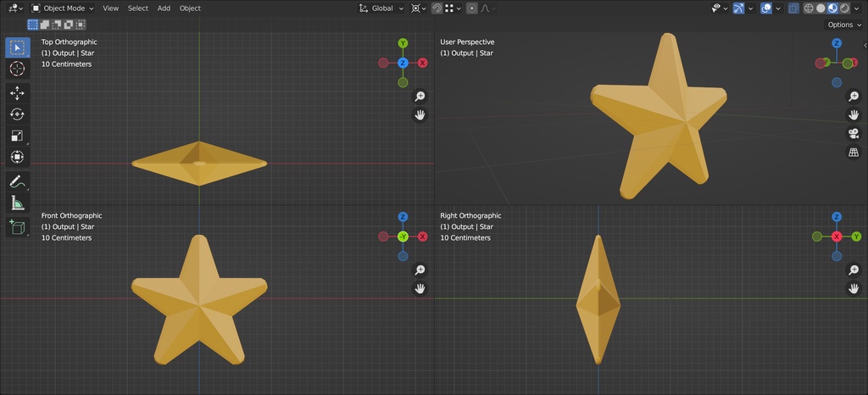Image resolution: width=868 pixels, height=395 pixels.
Task: Toggle camera view in User Perspective viewport
Action: point(854,133)
